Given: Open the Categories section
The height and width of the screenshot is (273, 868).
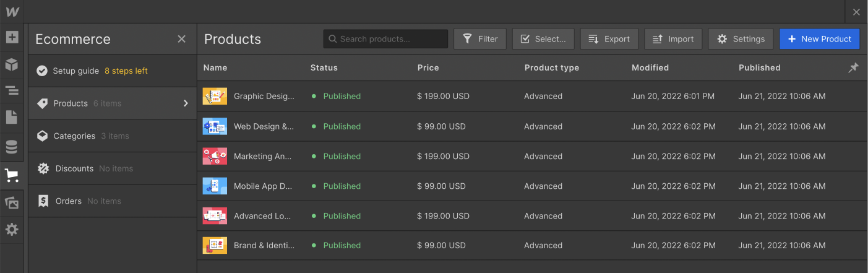Looking at the screenshot, I should coord(74,136).
